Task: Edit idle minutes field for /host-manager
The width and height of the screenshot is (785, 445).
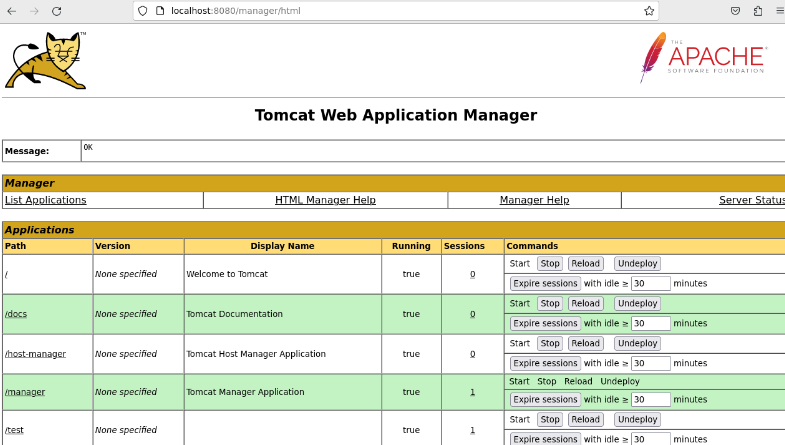Action: point(650,363)
